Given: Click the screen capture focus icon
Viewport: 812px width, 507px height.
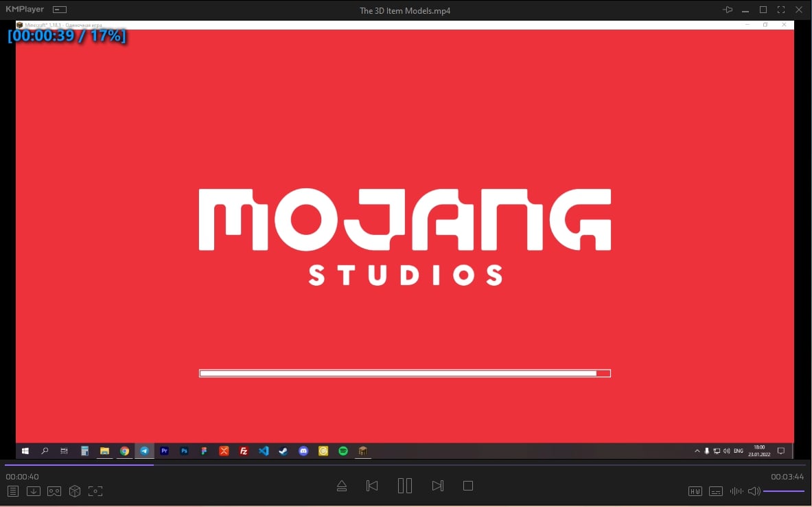Looking at the screenshot, I should [95, 491].
